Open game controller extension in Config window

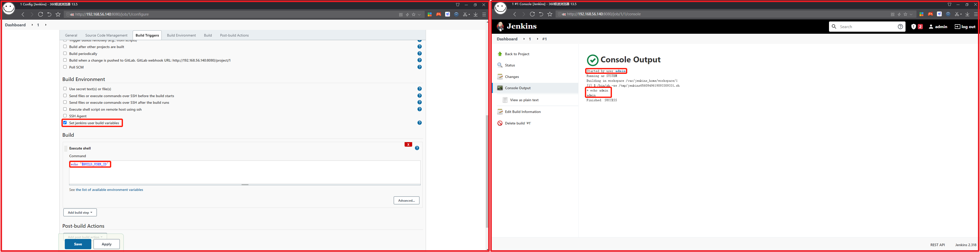click(439, 15)
